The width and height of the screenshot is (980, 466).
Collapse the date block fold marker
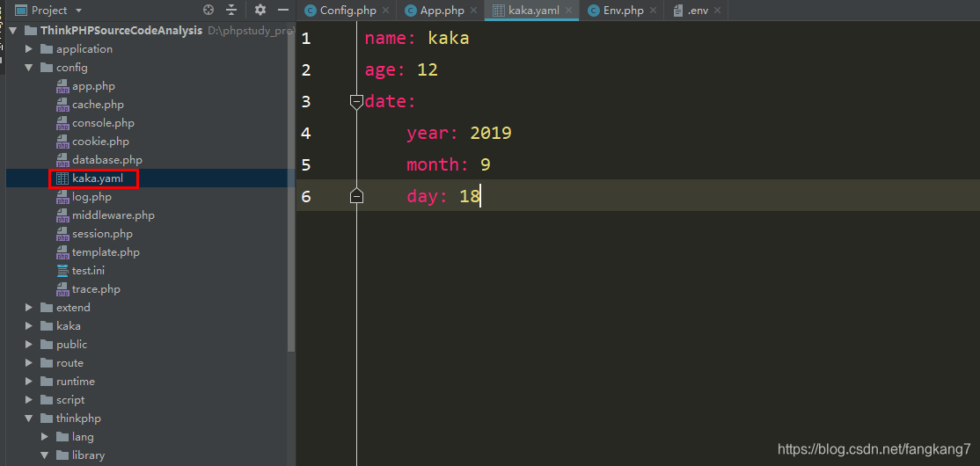point(356,102)
